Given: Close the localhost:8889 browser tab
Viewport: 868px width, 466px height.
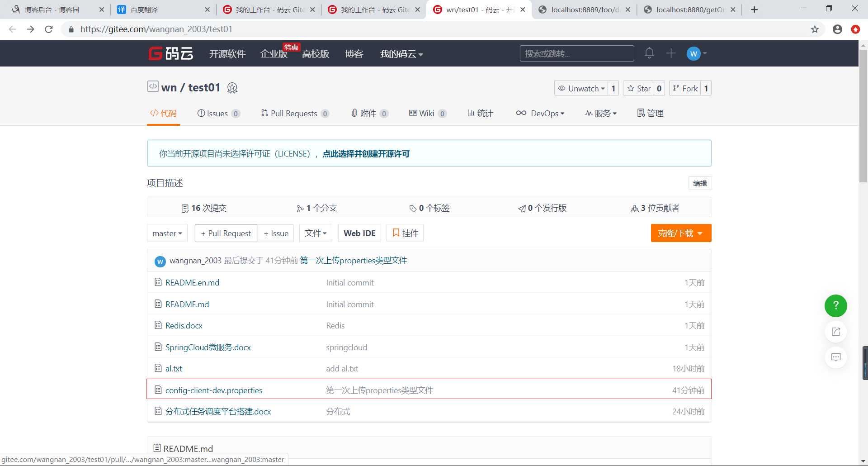Looking at the screenshot, I should click(627, 10).
